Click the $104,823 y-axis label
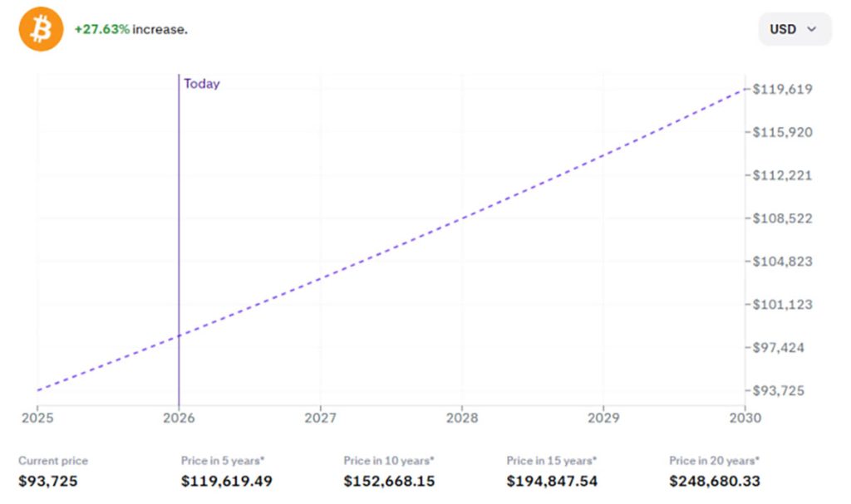The height and width of the screenshot is (504, 851). pyautogui.click(x=782, y=262)
